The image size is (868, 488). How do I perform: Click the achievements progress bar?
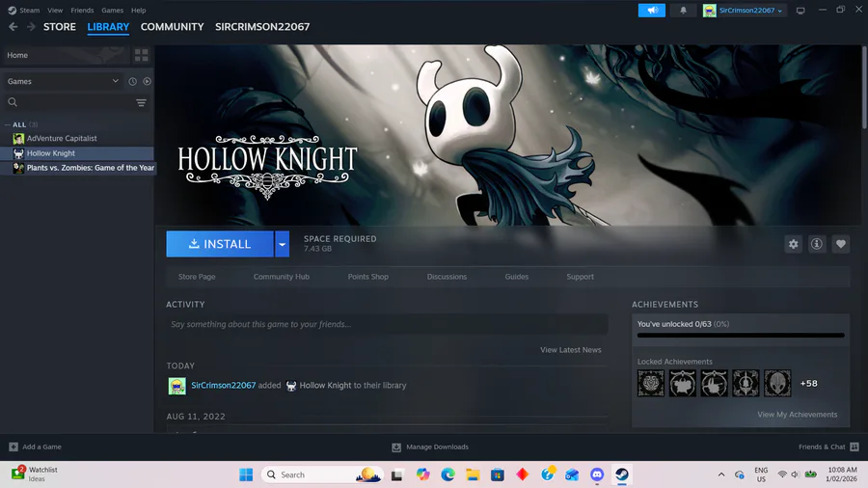741,336
